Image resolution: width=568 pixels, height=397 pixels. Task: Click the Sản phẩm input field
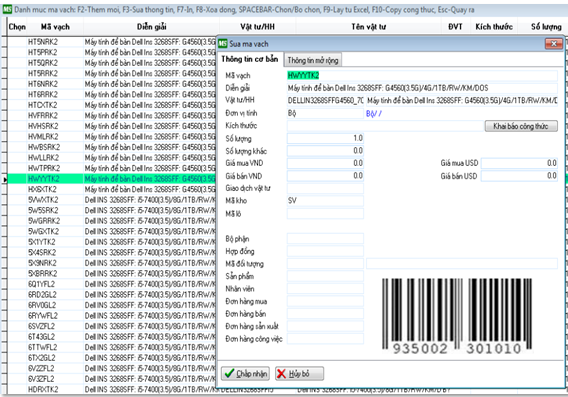[325, 276]
